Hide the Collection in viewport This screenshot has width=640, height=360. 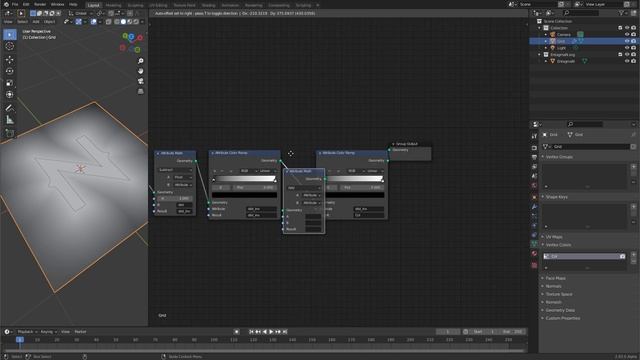click(x=627, y=28)
